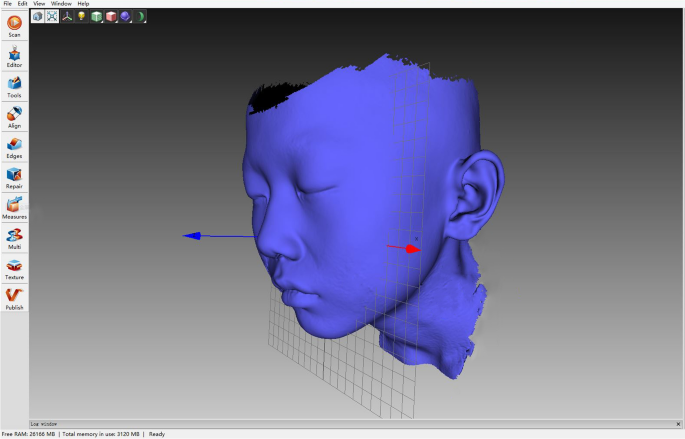The height and width of the screenshot is (439, 685).
Task: Open the red cube display dropdown
Action: (x=111, y=17)
